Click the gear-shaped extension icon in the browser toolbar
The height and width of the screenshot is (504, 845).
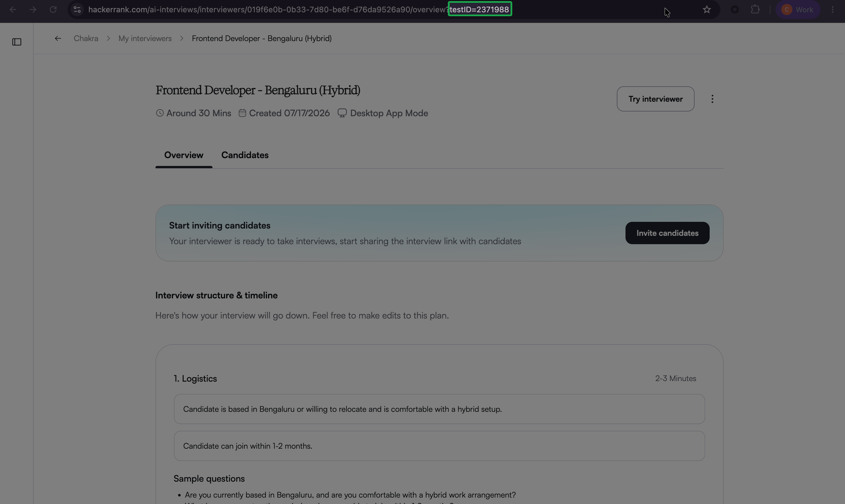point(735,9)
